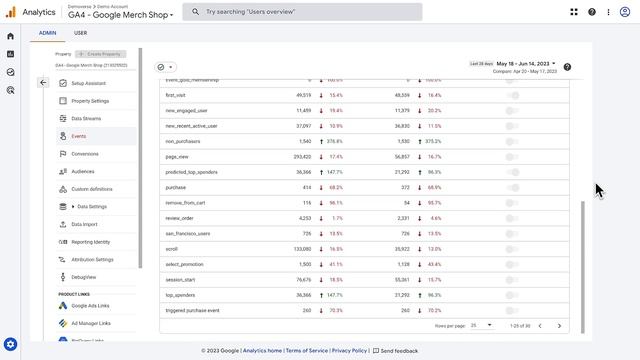Viewport: 640px width, 360px height.
Task: Click the new_recent_active_user event name
Action: pyautogui.click(x=191, y=126)
